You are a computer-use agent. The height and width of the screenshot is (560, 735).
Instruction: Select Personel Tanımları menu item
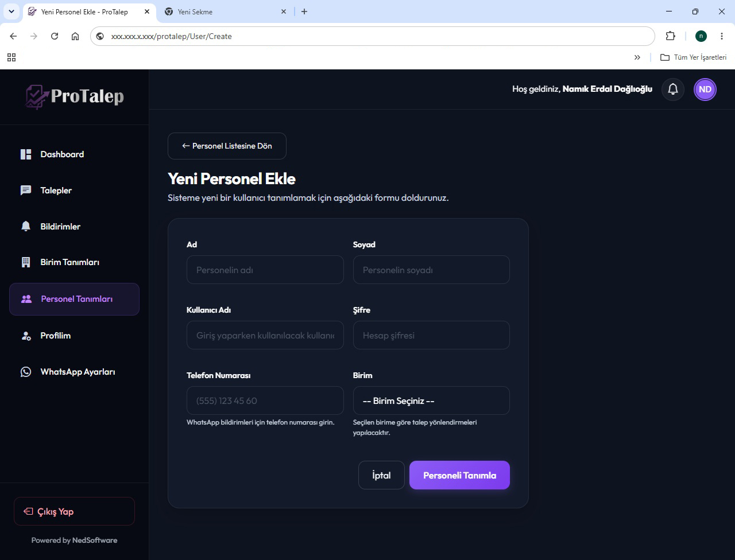tap(74, 299)
